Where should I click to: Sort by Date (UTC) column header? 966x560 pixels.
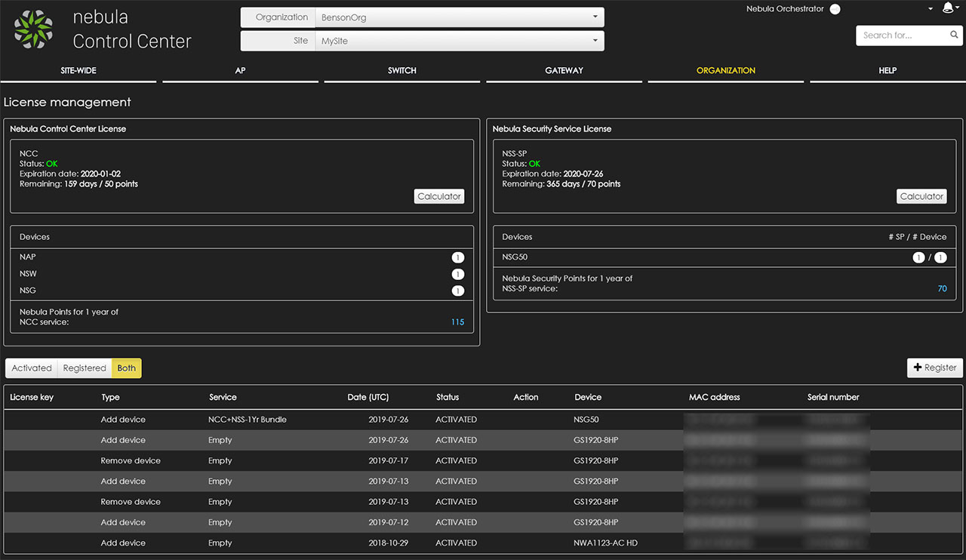click(368, 397)
